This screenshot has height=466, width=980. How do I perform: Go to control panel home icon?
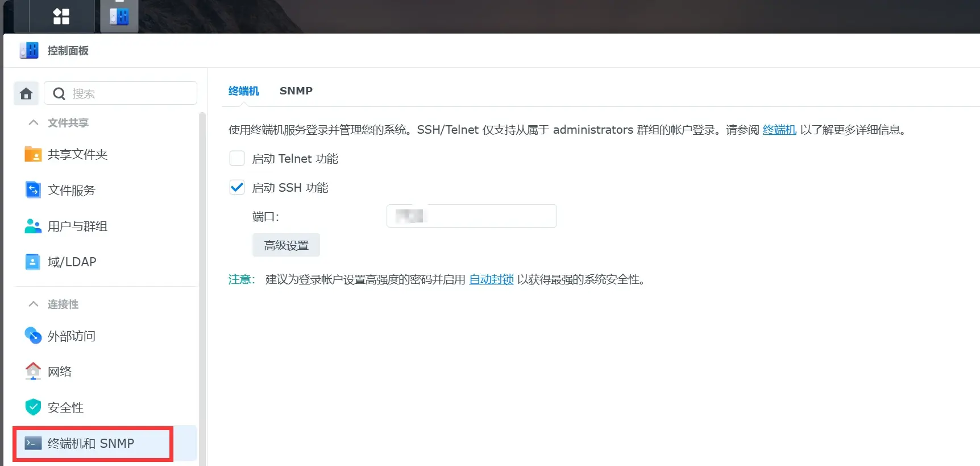click(26, 93)
